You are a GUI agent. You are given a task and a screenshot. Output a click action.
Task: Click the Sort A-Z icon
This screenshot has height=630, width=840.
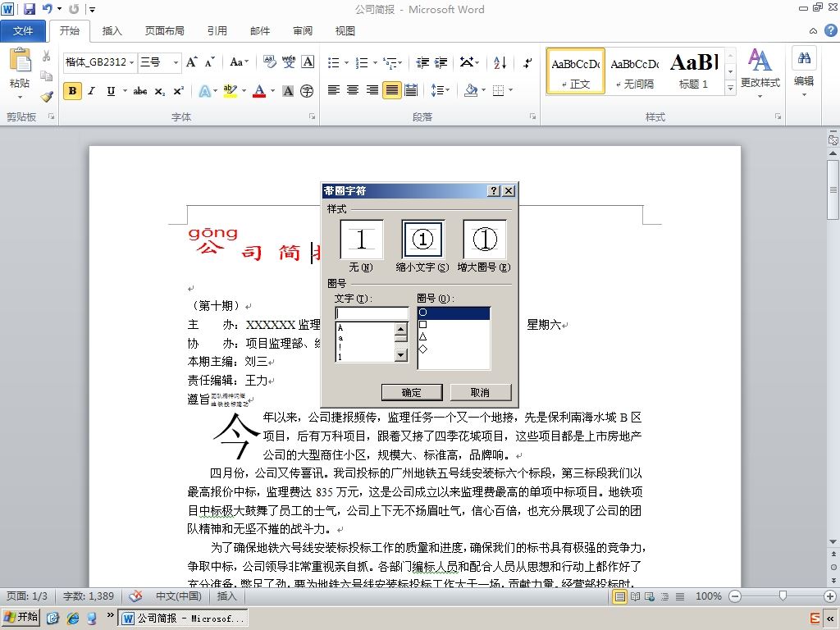tap(500, 63)
